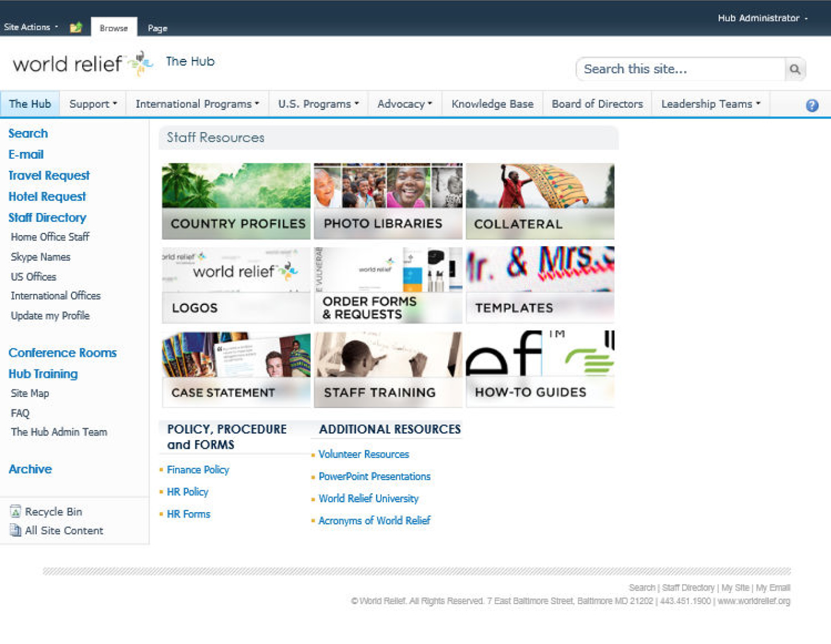This screenshot has height=644, width=831.
Task: Open the Hub Training link
Action: point(43,374)
